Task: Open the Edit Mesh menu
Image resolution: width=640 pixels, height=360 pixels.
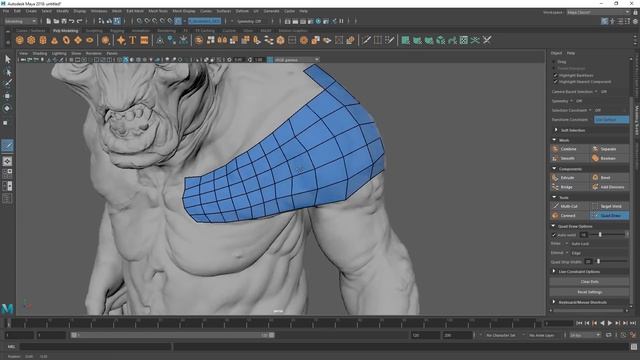Action: pos(135,11)
